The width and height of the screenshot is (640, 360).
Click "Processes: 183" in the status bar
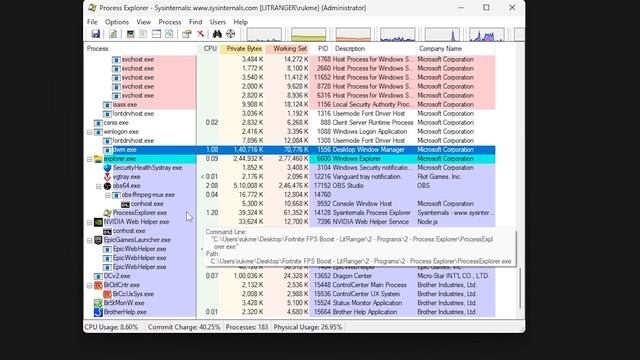[247, 327]
